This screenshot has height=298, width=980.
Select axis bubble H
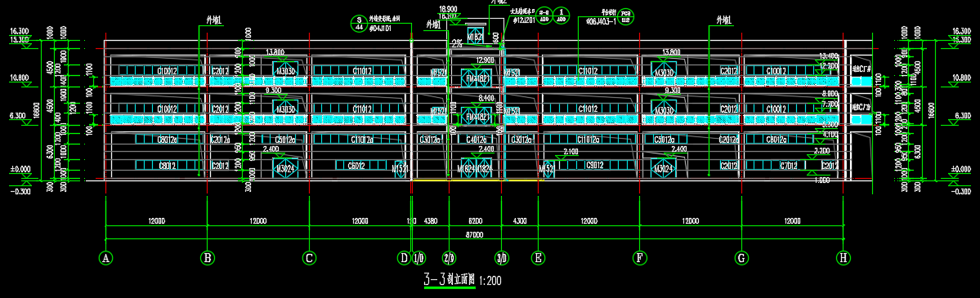coord(844,257)
